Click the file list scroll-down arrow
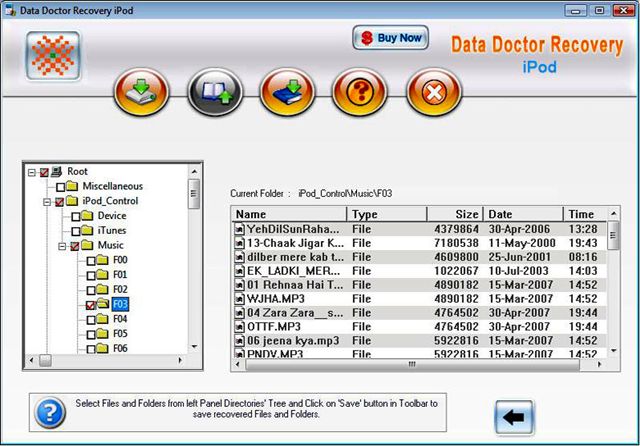This screenshot has width=640, height=446. click(613, 351)
